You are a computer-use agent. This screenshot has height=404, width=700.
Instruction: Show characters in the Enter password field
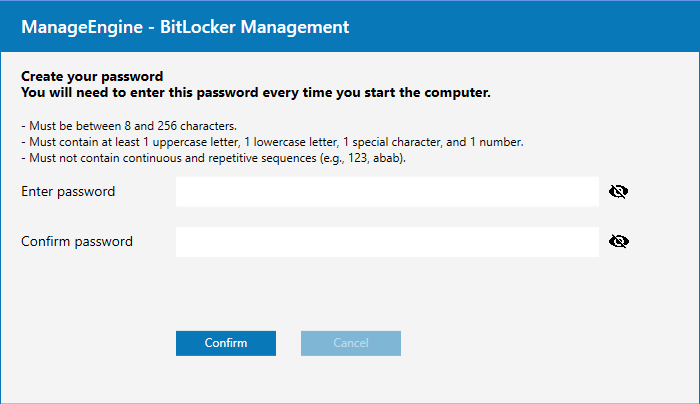pyautogui.click(x=618, y=191)
